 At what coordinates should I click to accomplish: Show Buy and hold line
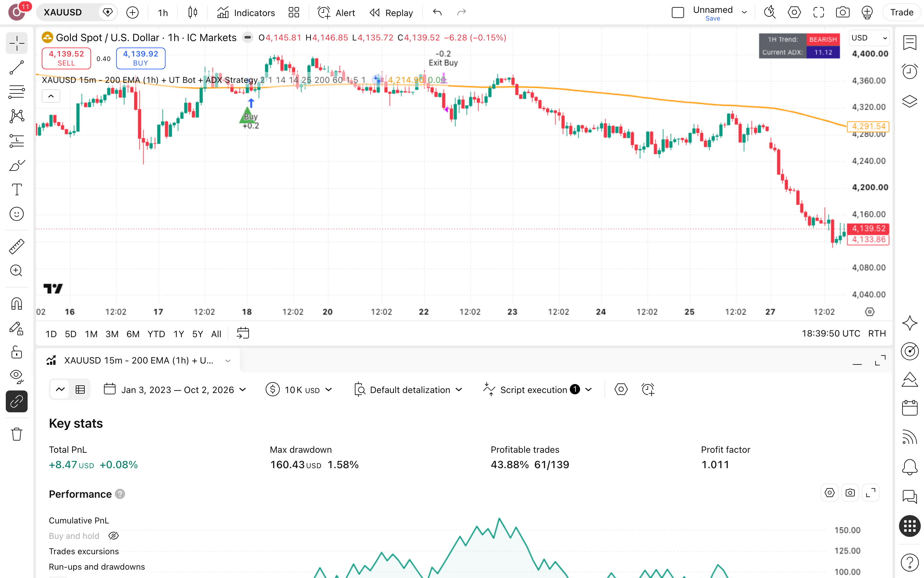[113, 536]
